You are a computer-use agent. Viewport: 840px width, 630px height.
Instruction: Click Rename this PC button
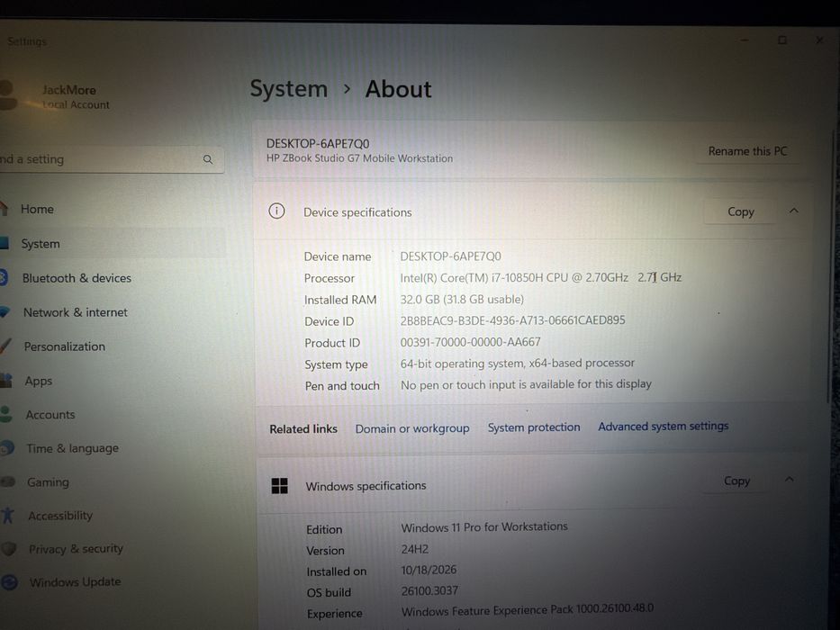748,151
